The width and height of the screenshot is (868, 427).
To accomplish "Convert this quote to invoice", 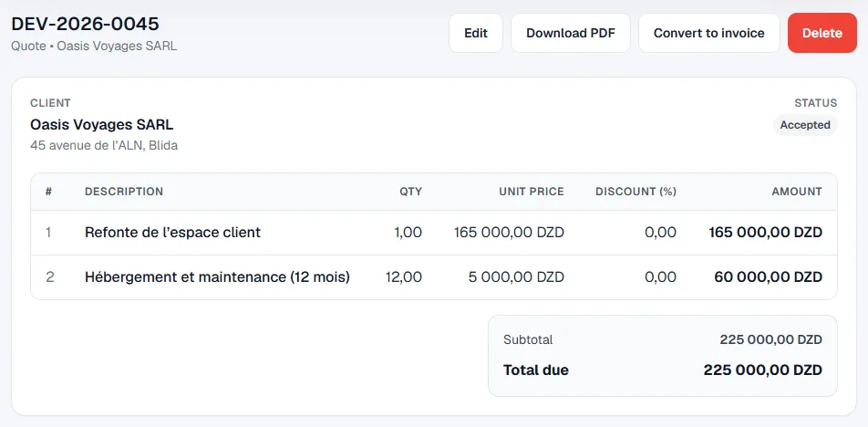I will (x=709, y=33).
